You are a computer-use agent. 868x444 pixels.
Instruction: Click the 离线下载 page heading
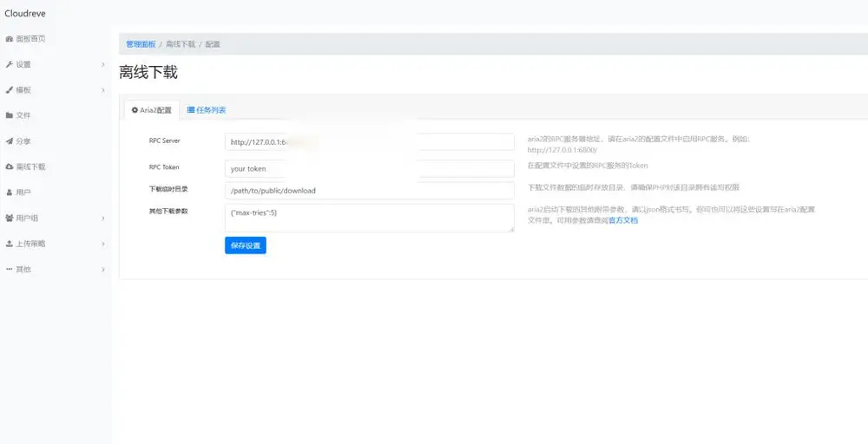[148, 73]
